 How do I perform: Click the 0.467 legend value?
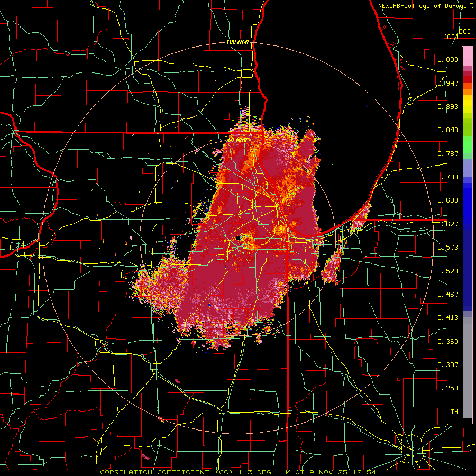[448, 295]
